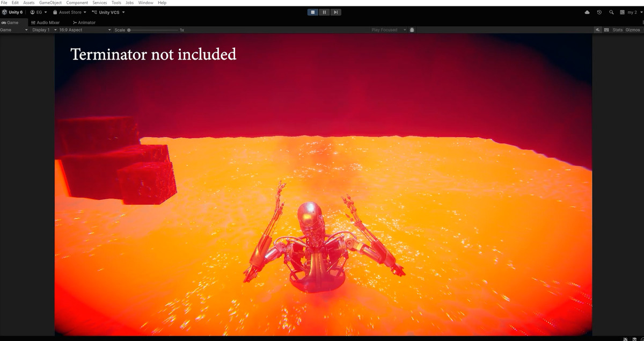Image resolution: width=644 pixels, height=341 pixels.
Task: Open Unity Cloud via the cloud icon
Action: (587, 12)
